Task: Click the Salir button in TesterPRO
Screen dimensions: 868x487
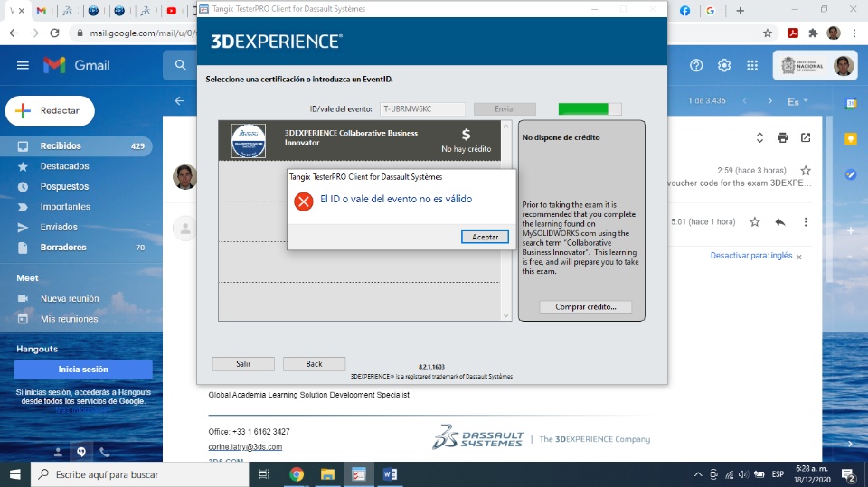Action: click(243, 363)
